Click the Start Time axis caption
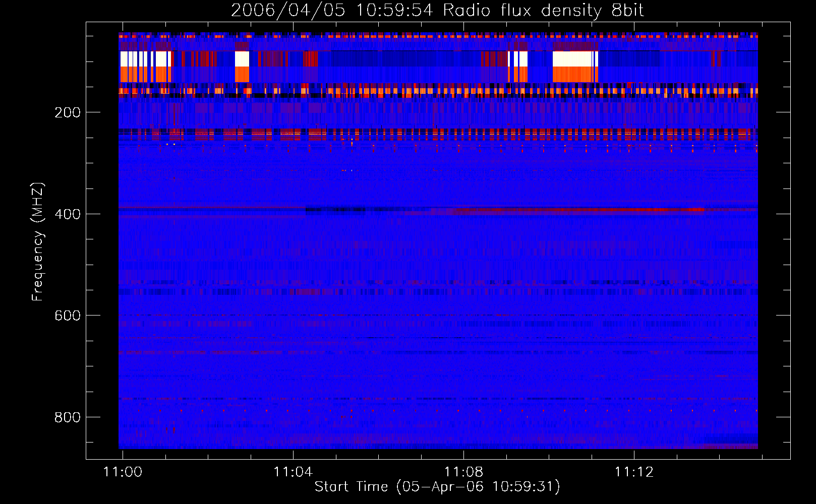 click(x=437, y=487)
